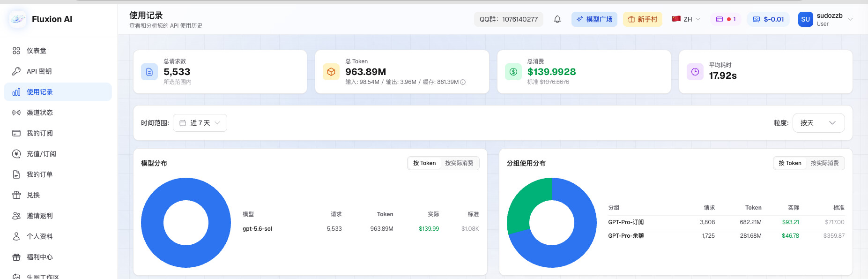Click the subscription card badge showing 1
Image resolution: width=868 pixels, height=279 pixels.
[726, 19]
